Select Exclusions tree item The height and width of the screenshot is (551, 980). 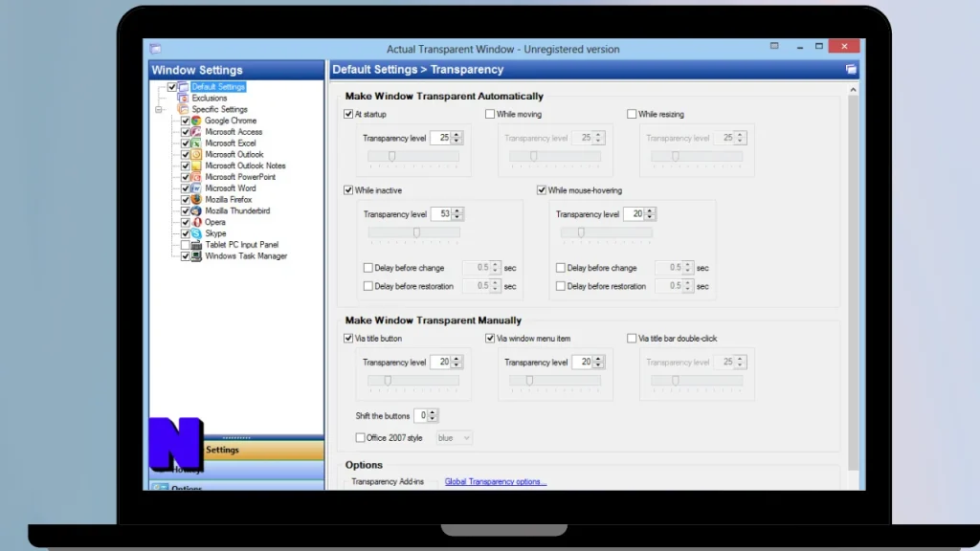(x=210, y=99)
